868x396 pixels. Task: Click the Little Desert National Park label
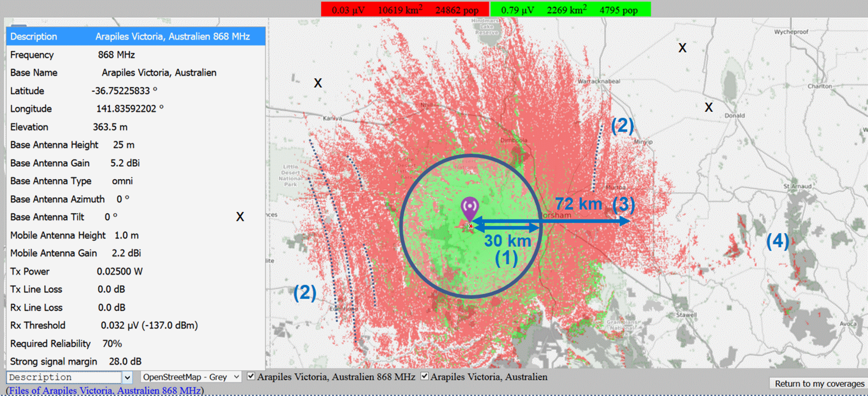tap(291, 176)
